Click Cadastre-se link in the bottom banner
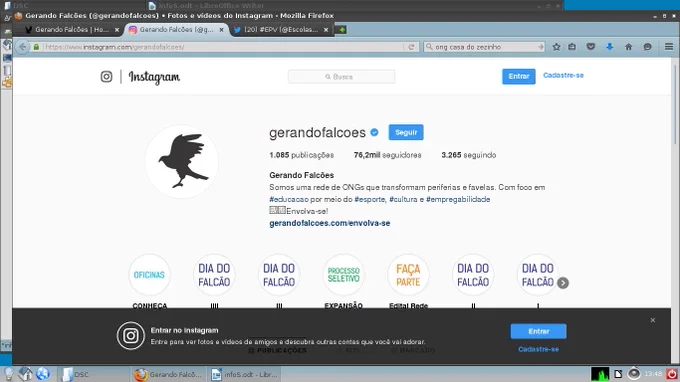Screen dimensions: 680x382 (x=538, y=349)
